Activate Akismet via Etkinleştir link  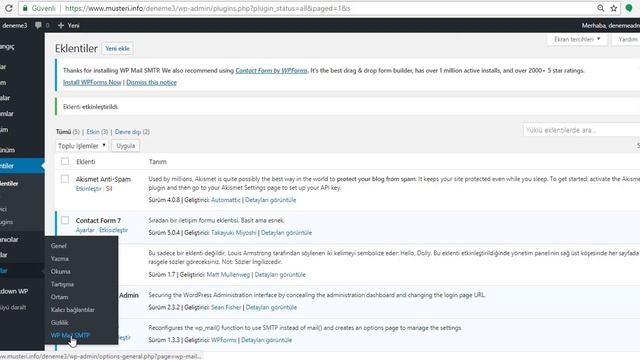[89, 189]
